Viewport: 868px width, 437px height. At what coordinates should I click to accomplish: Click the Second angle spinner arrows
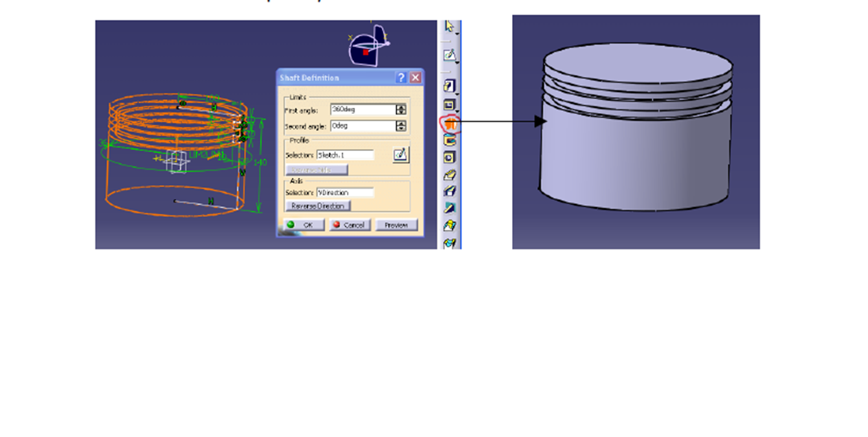point(401,126)
